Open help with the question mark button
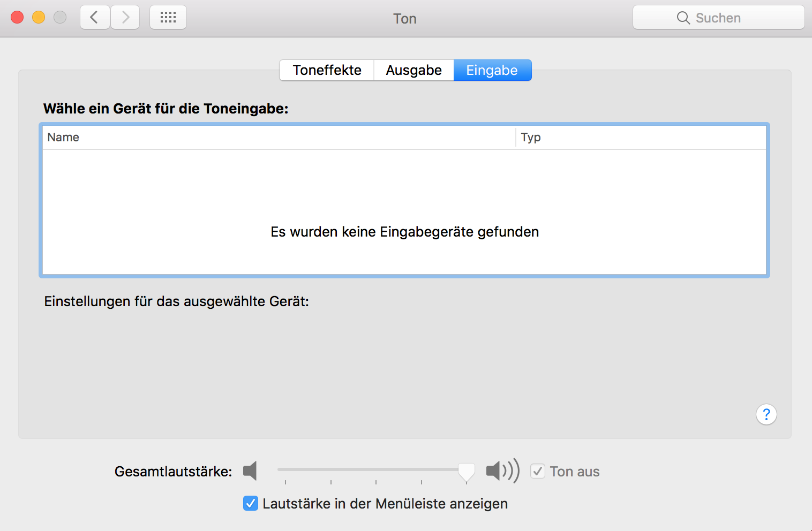 point(766,414)
